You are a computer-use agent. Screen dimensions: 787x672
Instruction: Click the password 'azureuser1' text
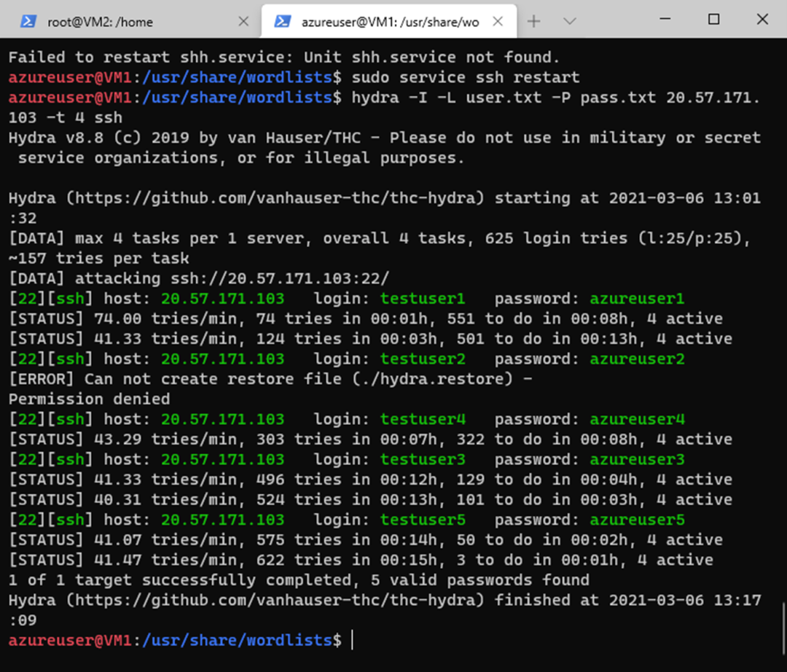click(637, 299)
